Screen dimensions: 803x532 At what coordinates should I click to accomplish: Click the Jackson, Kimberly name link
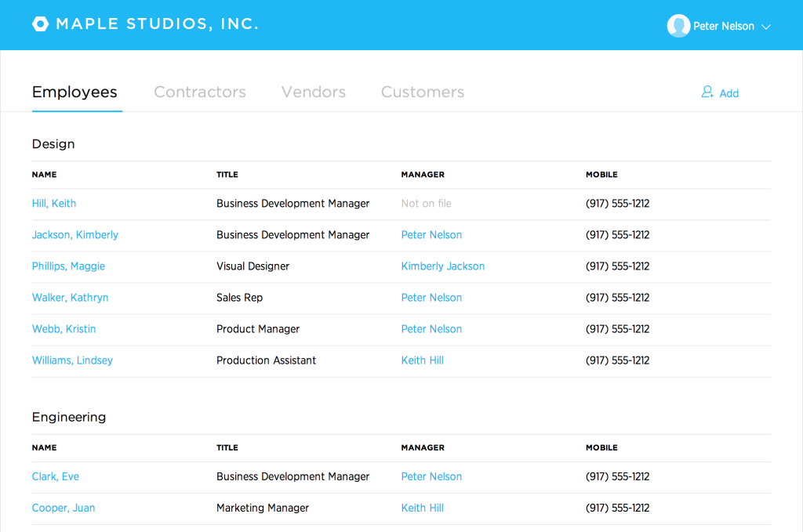(x=74, y=234)
